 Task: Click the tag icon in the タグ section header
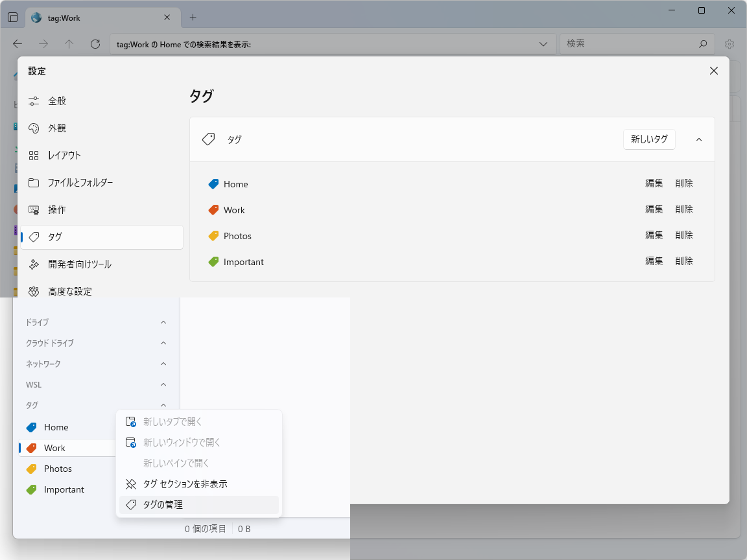207,139
